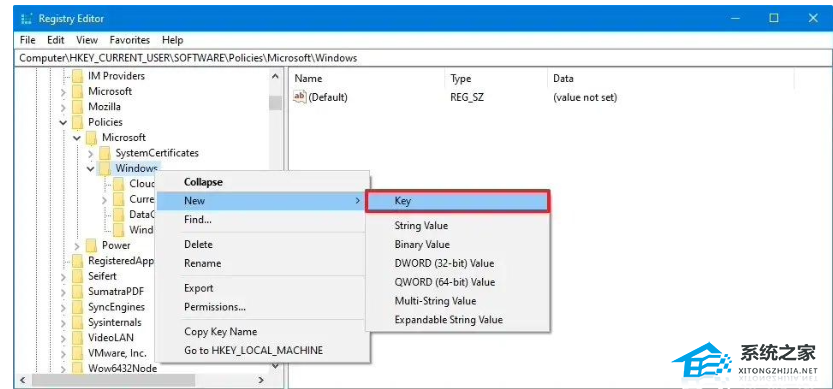Open the Help menu
Viewport: 833px width, 389px height.
coord(172,40)
